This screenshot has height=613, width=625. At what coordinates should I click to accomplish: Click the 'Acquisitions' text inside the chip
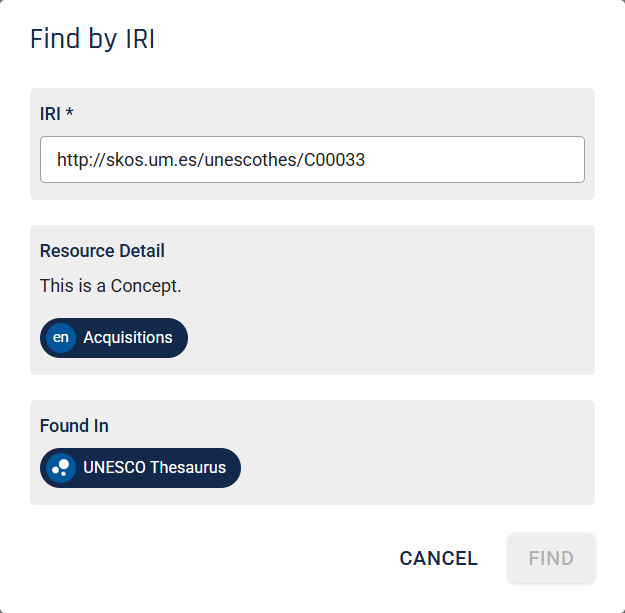128,338
